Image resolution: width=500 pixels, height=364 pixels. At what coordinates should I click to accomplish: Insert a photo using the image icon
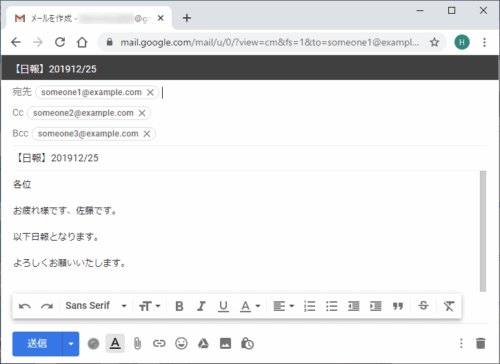click(x=225, y=343)
